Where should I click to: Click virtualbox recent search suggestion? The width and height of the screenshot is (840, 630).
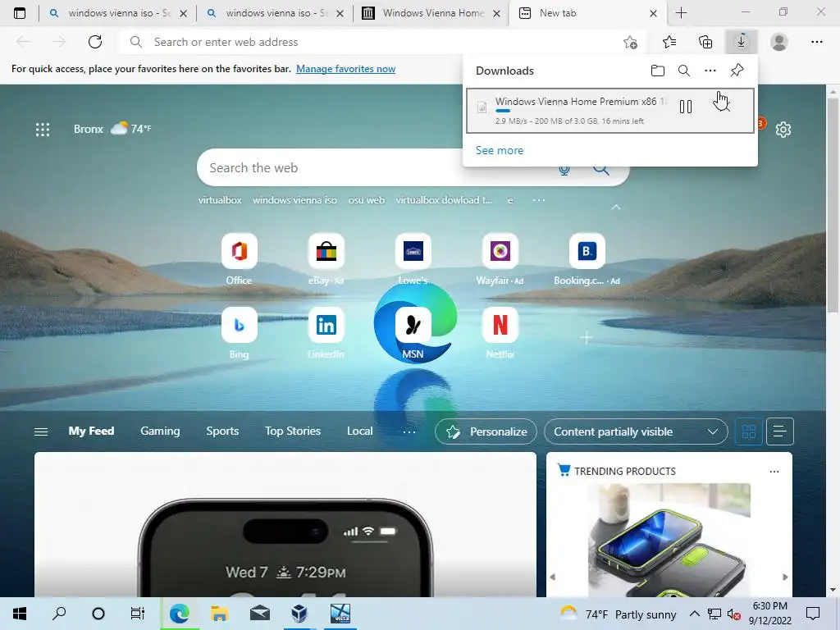[220, 200]
